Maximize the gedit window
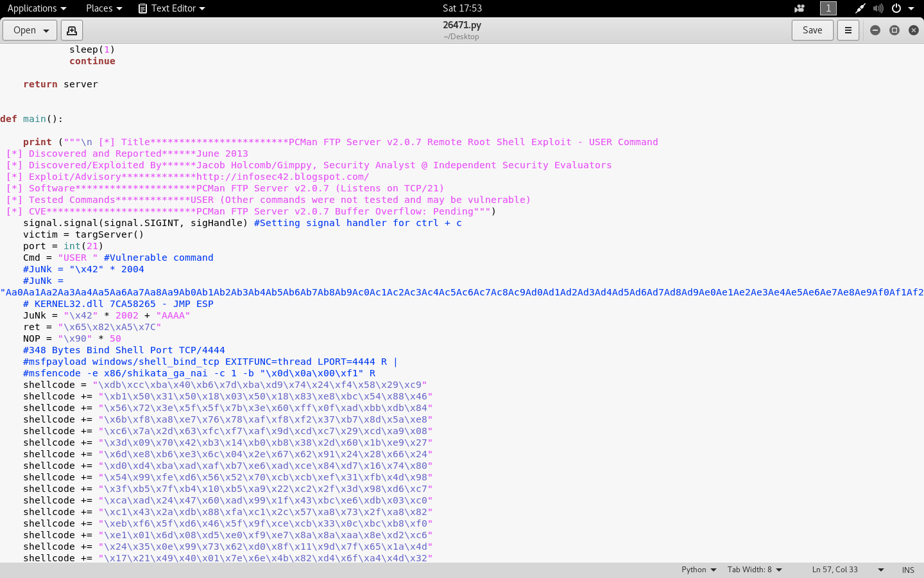The height and width of the screenshot is (578, 924). 894,30
